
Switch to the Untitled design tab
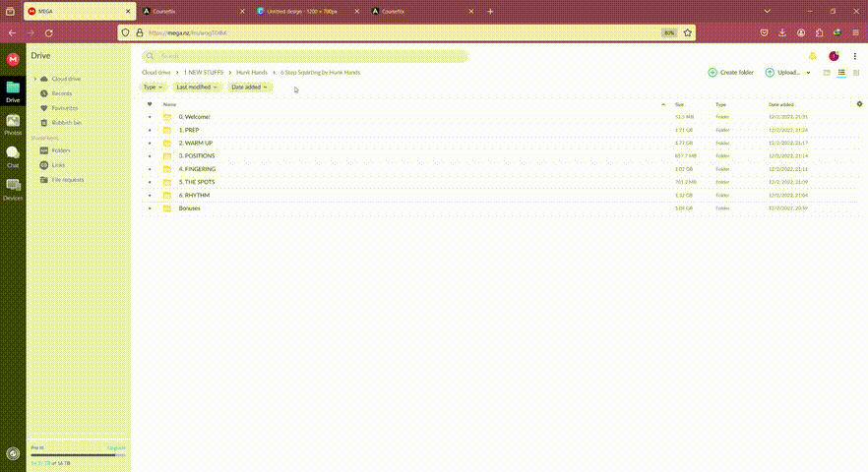[308, 11]
